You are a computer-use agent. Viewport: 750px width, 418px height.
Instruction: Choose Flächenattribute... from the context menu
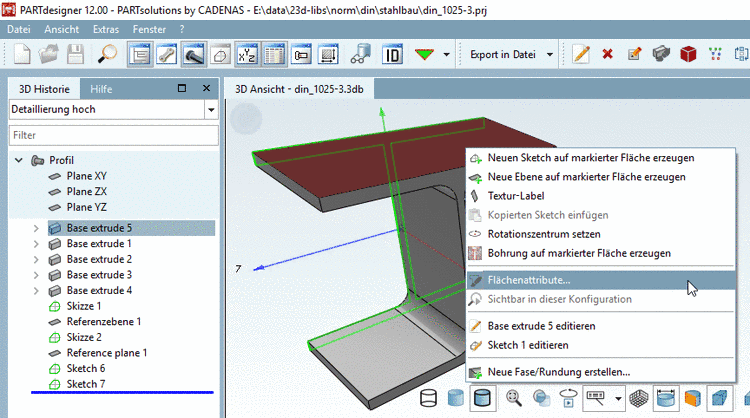[529, 280]
